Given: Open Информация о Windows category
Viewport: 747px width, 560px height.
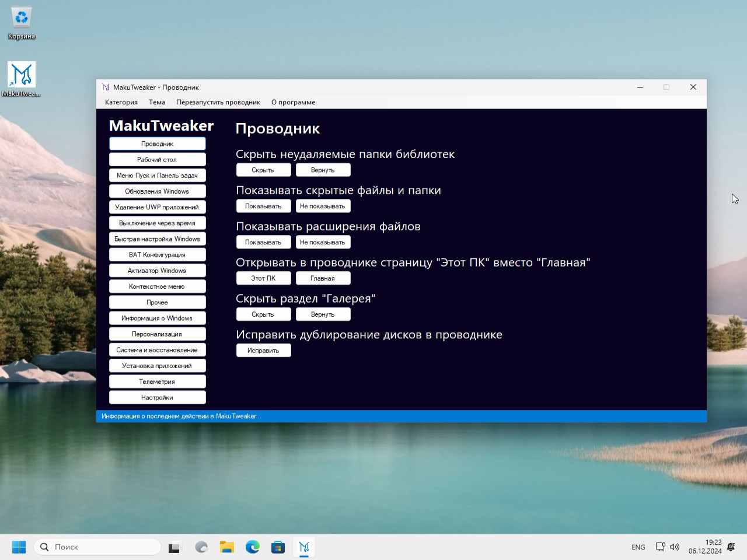Looking at the screenshot, I should [x=157, y=318].
